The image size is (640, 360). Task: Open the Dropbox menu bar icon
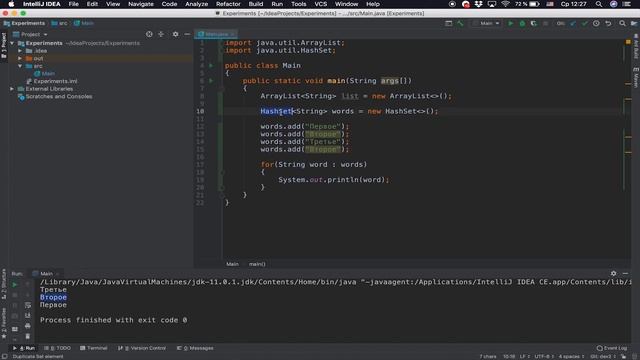(x=478, y=4)
